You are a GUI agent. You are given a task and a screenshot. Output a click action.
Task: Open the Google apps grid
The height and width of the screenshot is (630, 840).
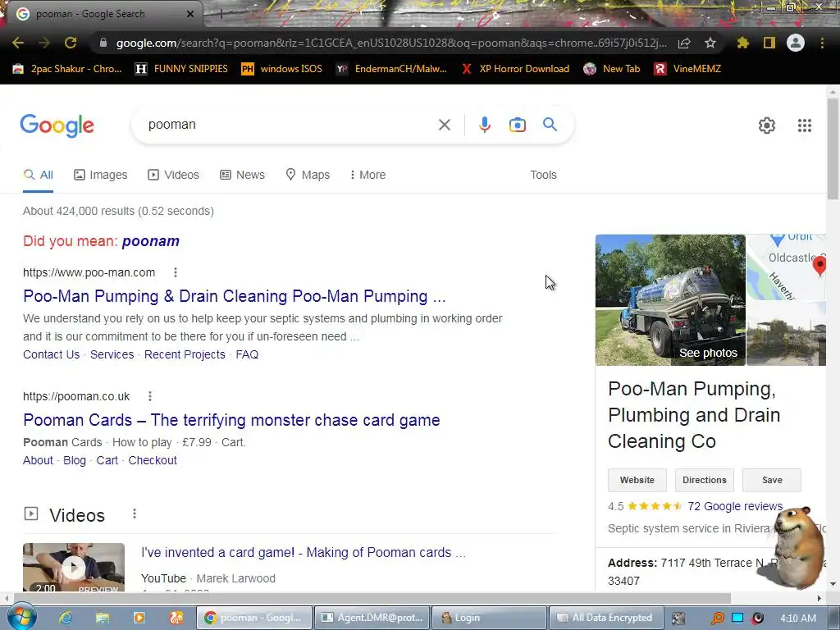[x=804, y=126]
